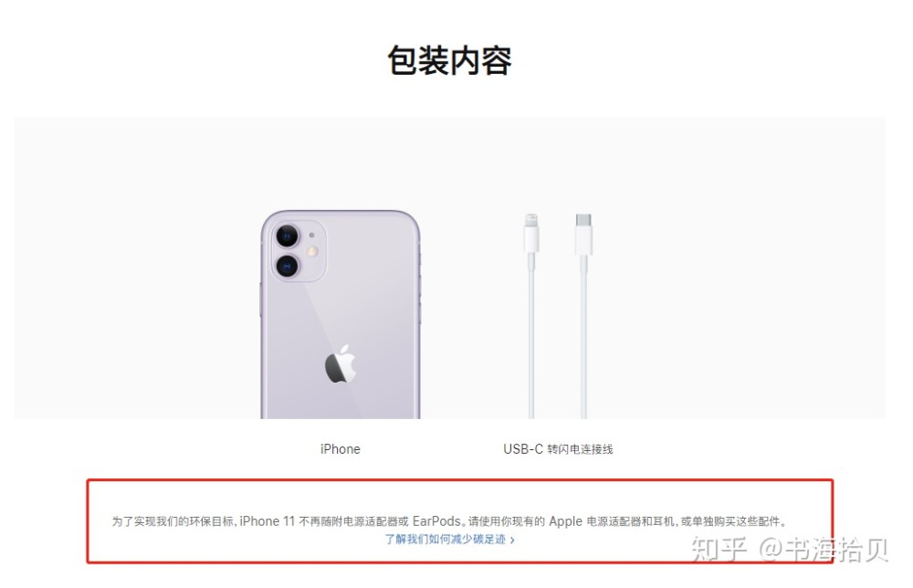Click the environmental notice about iPhone 11

[449, 521]
